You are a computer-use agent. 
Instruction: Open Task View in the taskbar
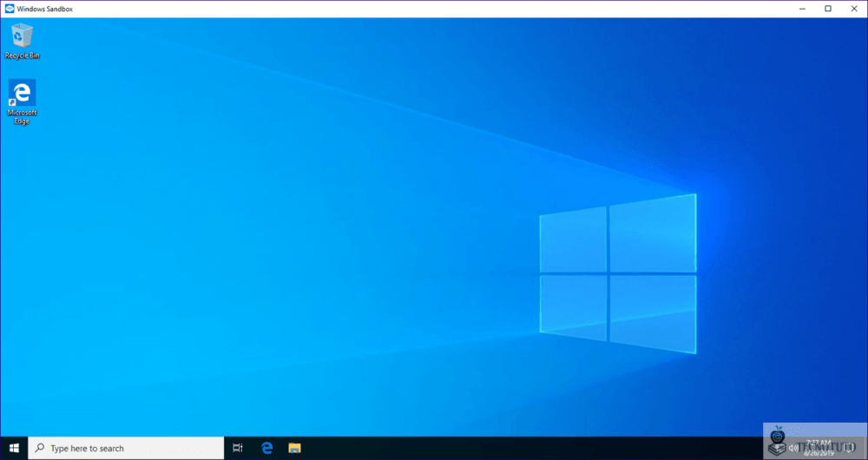(x=238, y=448)
